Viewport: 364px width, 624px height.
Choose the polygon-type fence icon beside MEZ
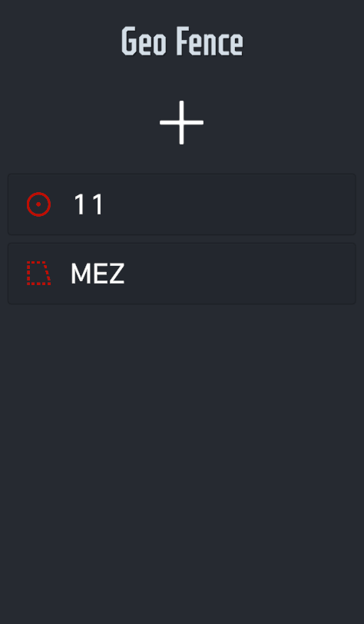[x=38, y=273]
